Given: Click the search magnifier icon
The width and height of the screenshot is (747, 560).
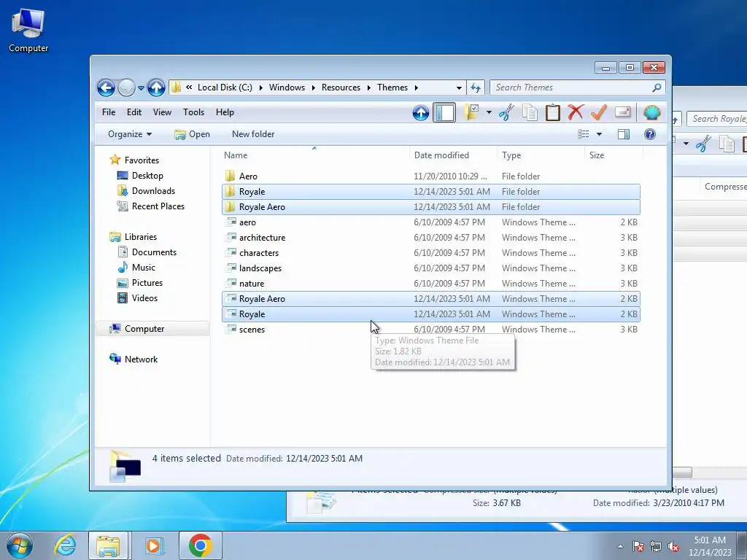Looking at the screenshot, I should click(x=657, y=87).
